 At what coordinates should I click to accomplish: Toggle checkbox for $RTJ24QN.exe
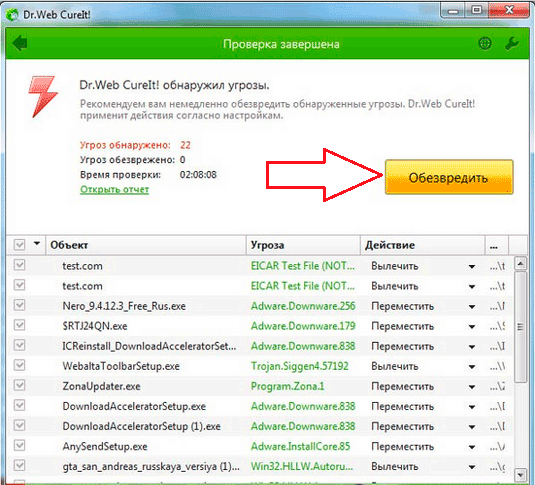coord(19,325)
